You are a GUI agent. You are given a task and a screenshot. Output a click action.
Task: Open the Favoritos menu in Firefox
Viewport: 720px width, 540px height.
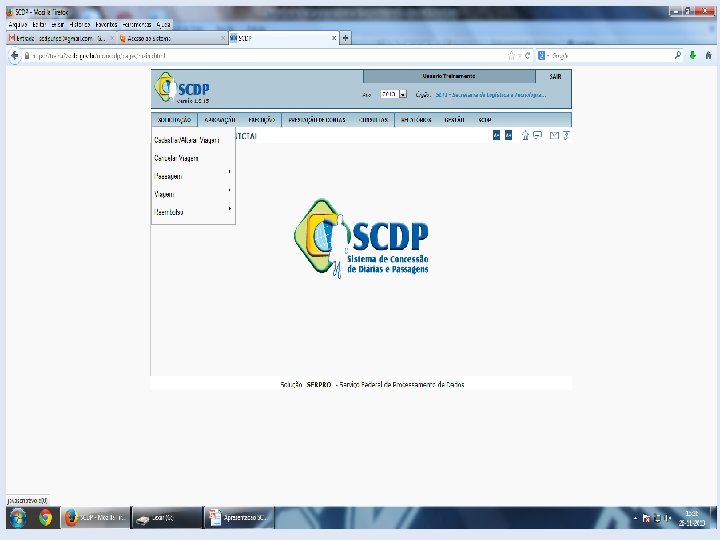click(x=107, y=24)
